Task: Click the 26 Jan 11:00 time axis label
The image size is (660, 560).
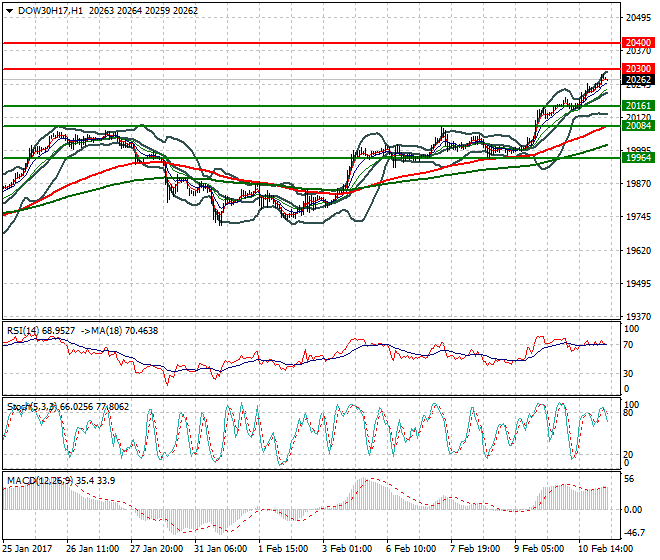Action: (x=93, y=549)
